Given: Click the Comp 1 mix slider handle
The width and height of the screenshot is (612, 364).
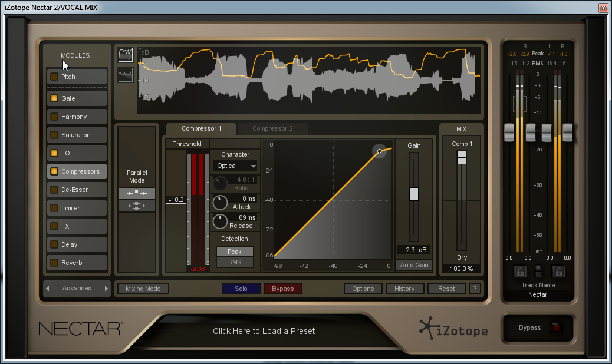Looking at the screenshot, I should [461, 157].
